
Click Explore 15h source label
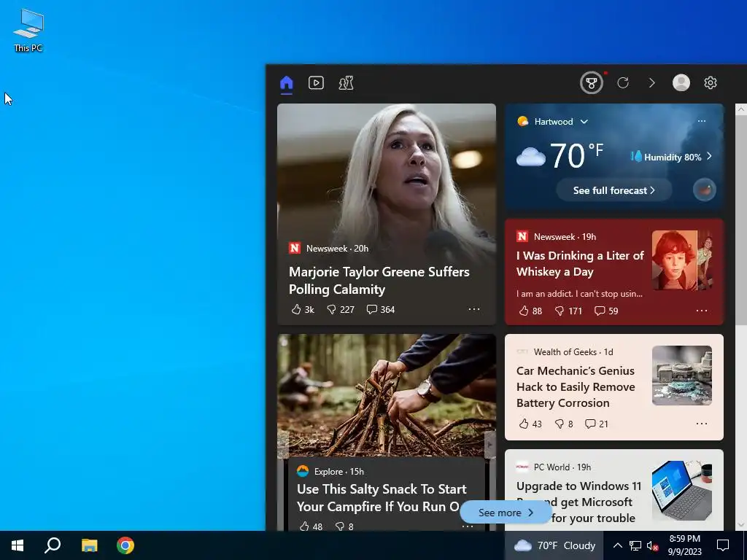(338, 472)
